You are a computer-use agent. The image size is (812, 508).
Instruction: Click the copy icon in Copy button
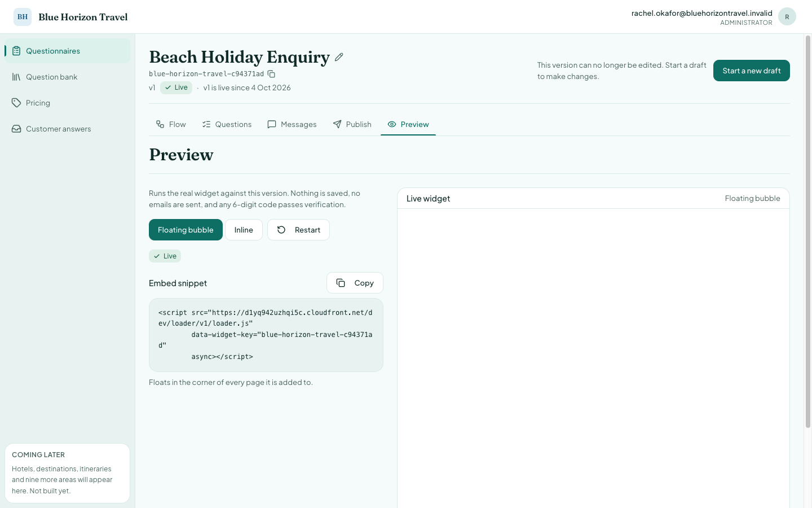tap(341, 283)
